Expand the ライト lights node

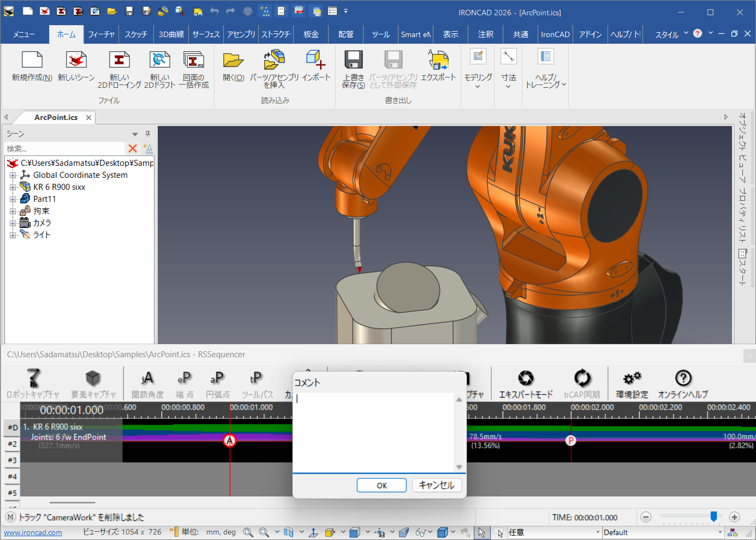click(13, 235)
